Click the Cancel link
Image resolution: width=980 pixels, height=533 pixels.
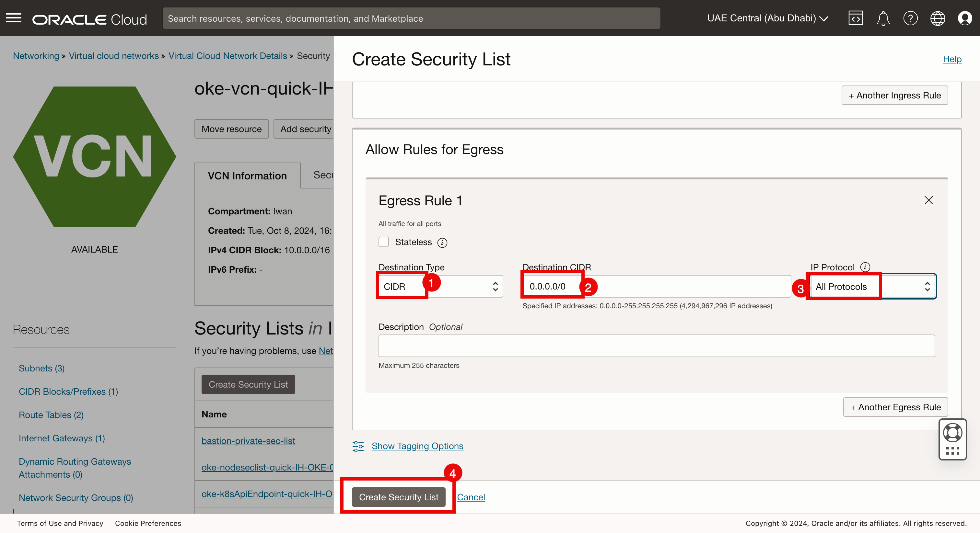click(x=471, y=497)
